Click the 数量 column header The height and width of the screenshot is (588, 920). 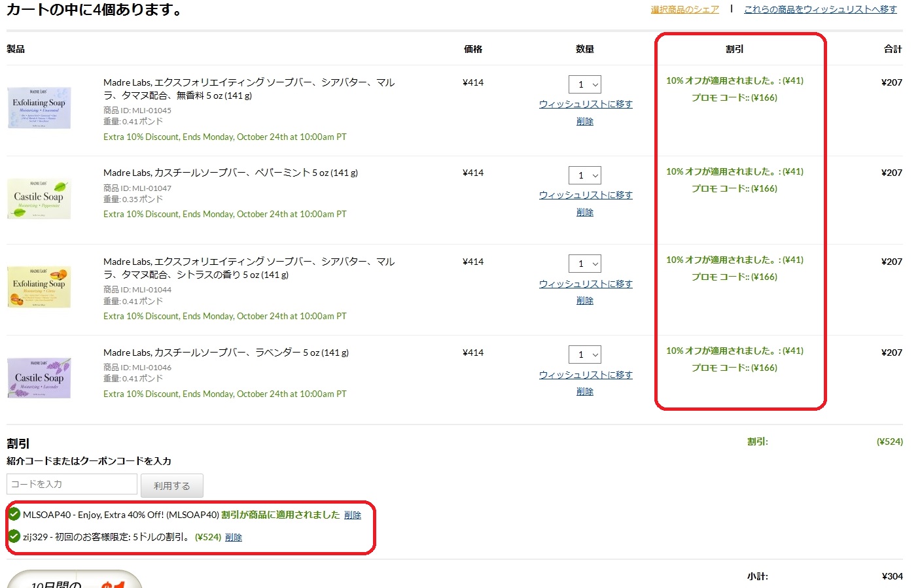[585, 49]
